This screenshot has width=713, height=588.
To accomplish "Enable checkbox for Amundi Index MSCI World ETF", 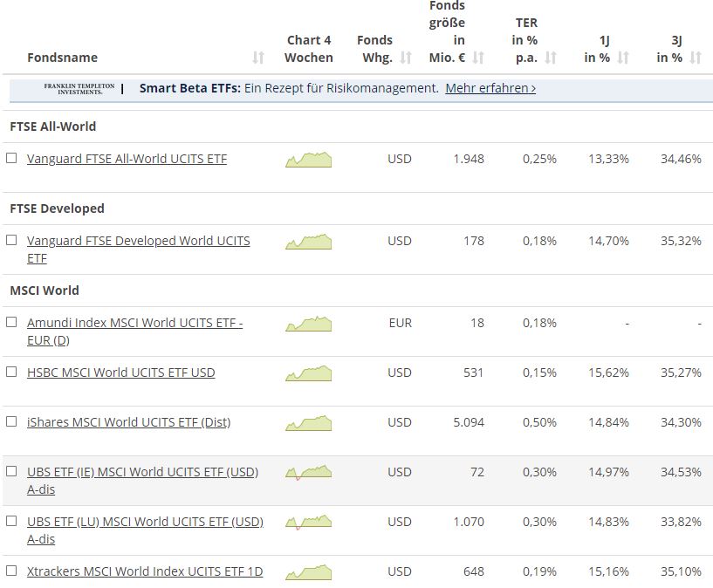I will click(11, 322).
